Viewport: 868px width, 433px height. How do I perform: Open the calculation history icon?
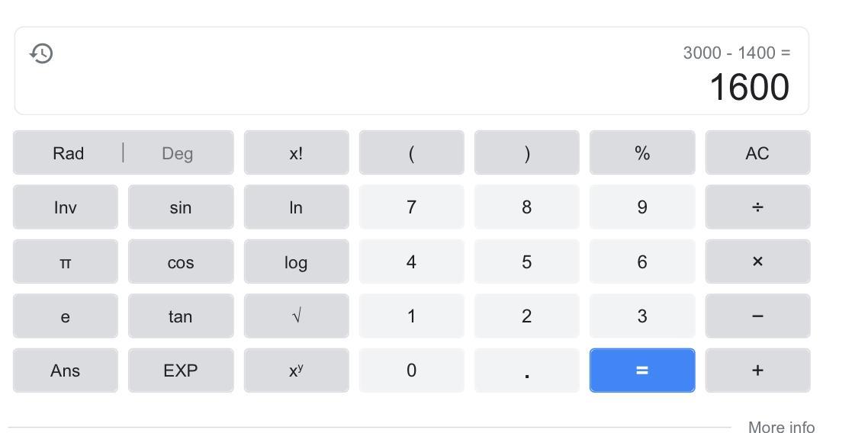[x=42, y=53]
